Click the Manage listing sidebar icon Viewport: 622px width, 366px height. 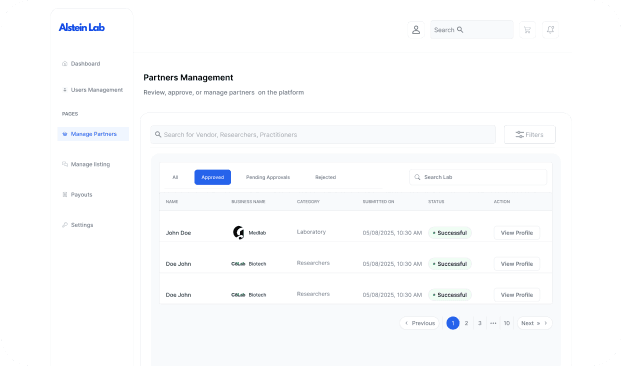coord(65,164)
